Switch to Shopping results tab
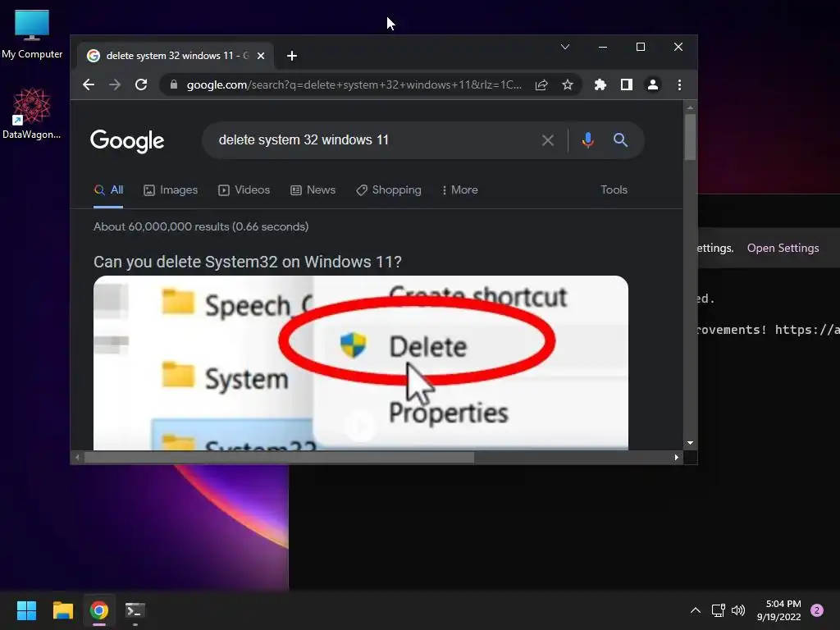 coord(389,190)
